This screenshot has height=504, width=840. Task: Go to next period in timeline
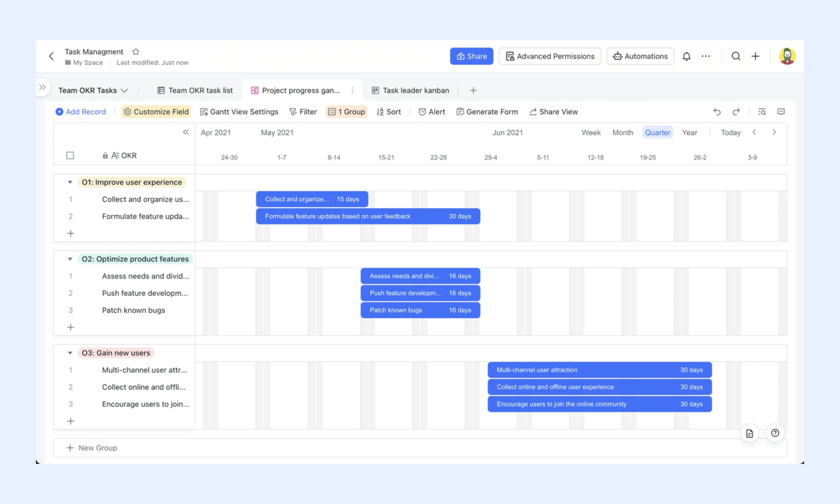point(774,132)
